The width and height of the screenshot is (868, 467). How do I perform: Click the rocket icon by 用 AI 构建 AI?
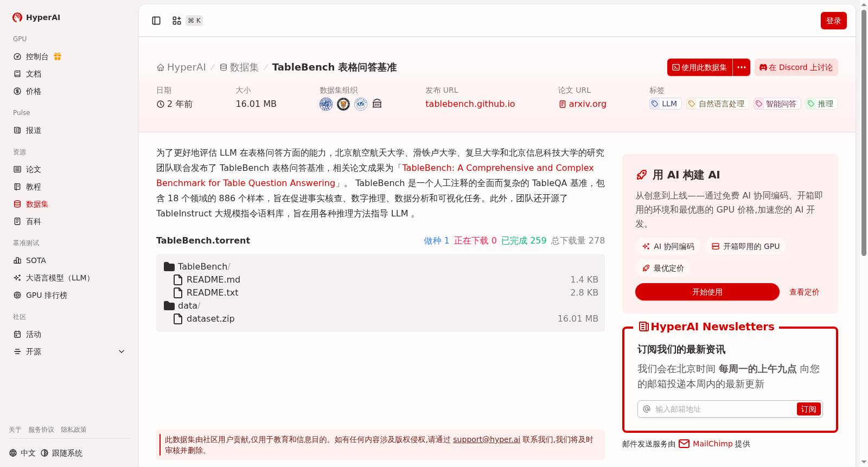(x=642, y=175)
